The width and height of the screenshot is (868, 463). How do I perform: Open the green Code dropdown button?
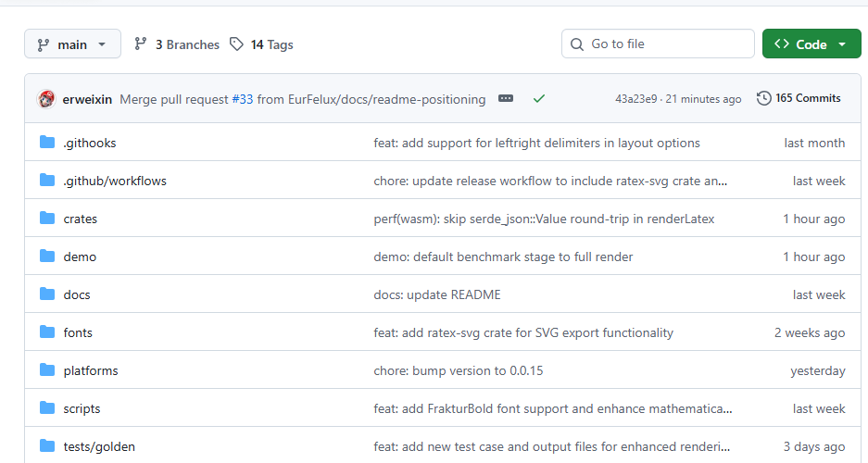(x=811, y=44)
